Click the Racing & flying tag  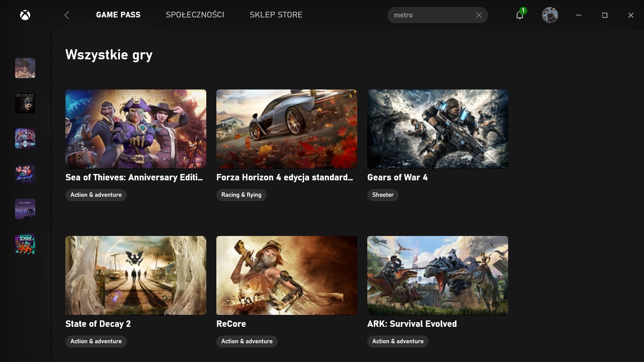(241, 195)
